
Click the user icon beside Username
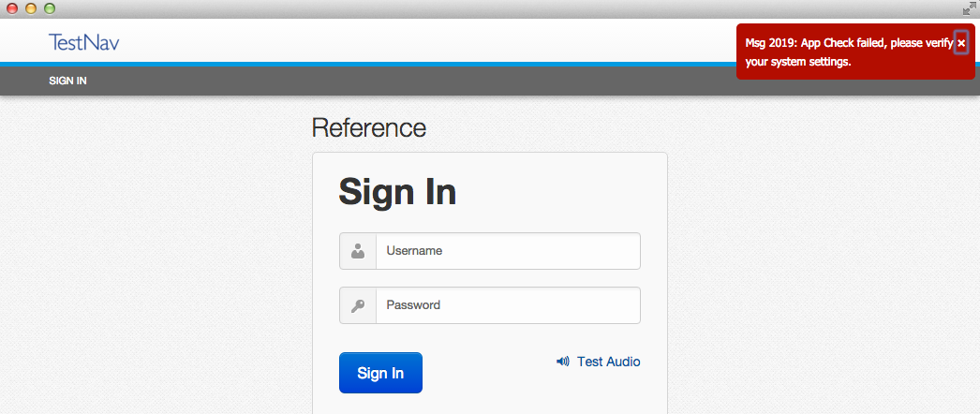click(x=358, y=251)
